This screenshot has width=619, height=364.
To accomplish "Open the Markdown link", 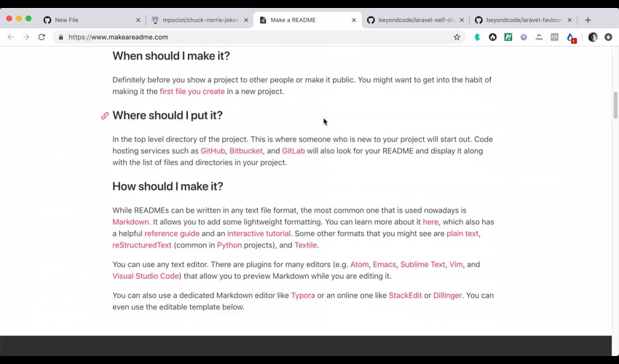I will click(130, 222).
